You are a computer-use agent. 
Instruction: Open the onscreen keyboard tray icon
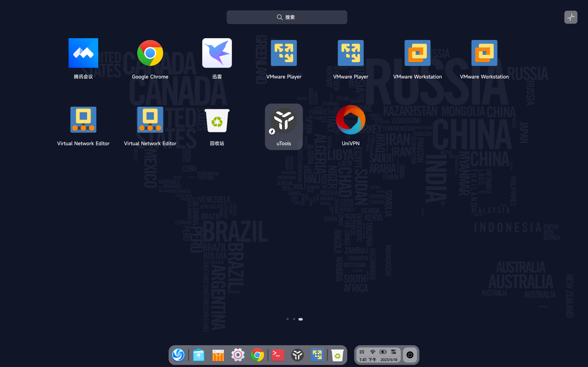[x=362, y=352]
